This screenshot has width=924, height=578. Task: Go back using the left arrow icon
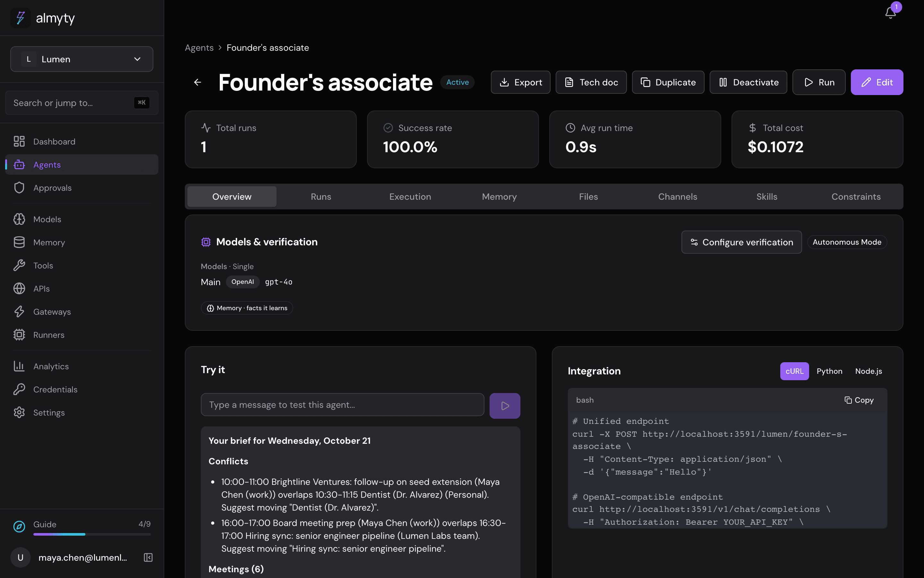point(197,82)
